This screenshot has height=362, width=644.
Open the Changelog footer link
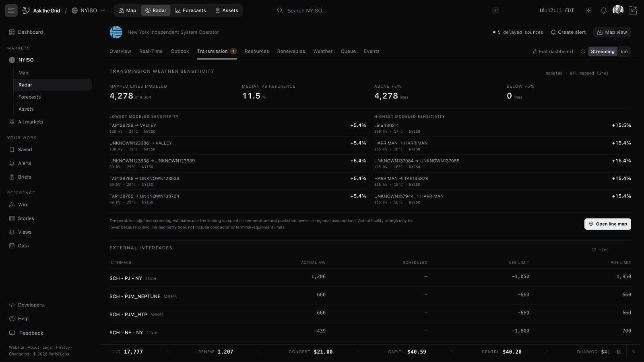pos(19,354)
